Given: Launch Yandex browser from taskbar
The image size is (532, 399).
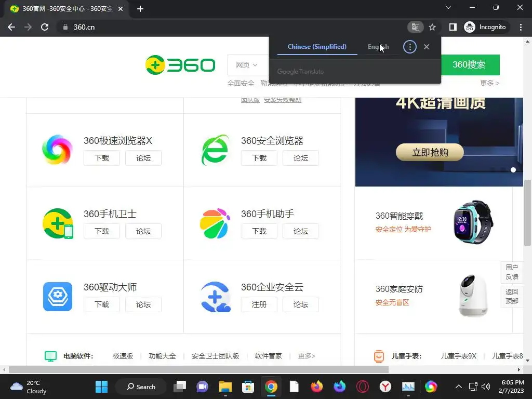Looking at the screenshot, I should tap(385, 387).
